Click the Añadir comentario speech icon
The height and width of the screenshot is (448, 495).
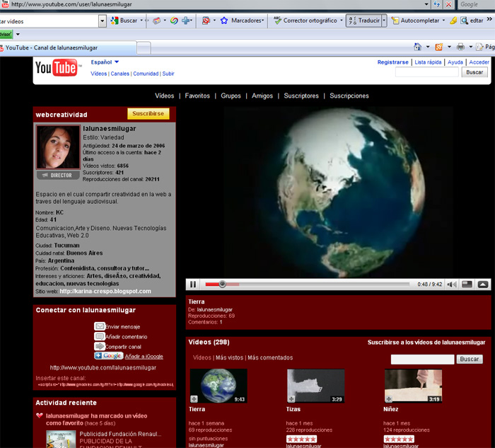[100, 336]
